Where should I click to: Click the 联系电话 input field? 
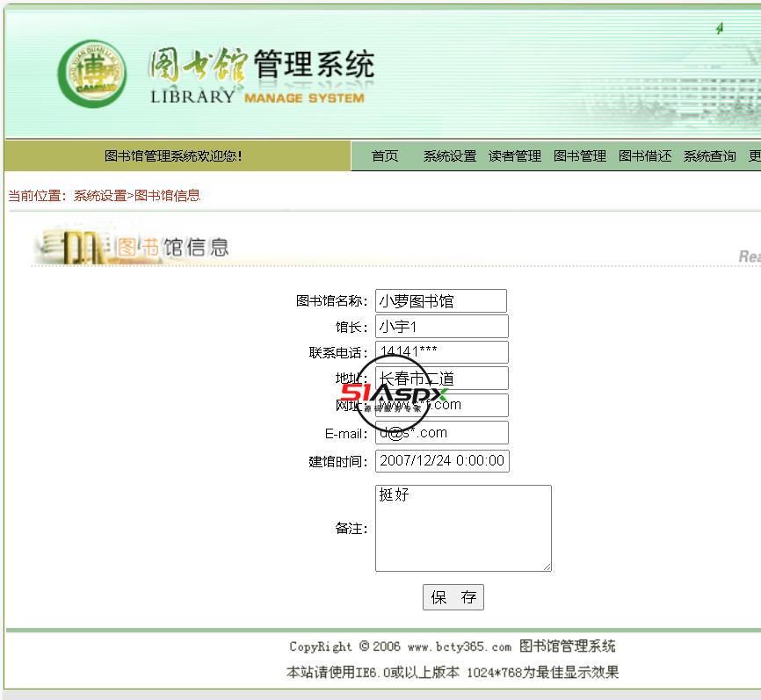click(x=442, y=352)
